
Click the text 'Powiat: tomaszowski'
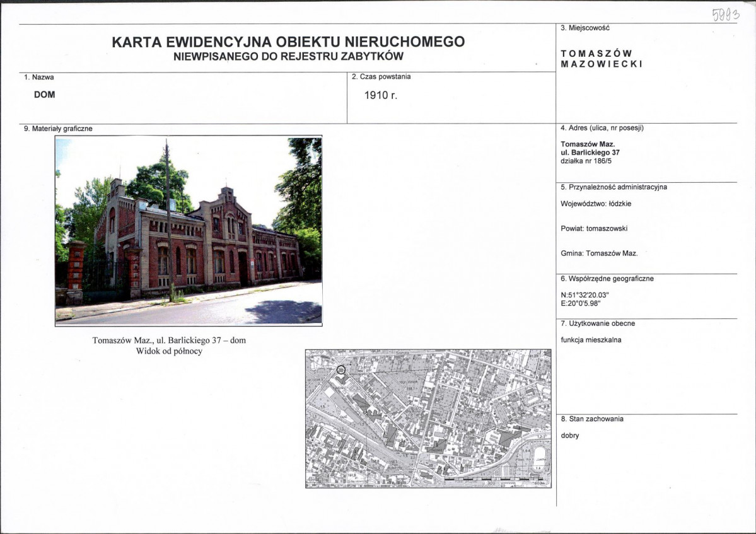[594, 228]
